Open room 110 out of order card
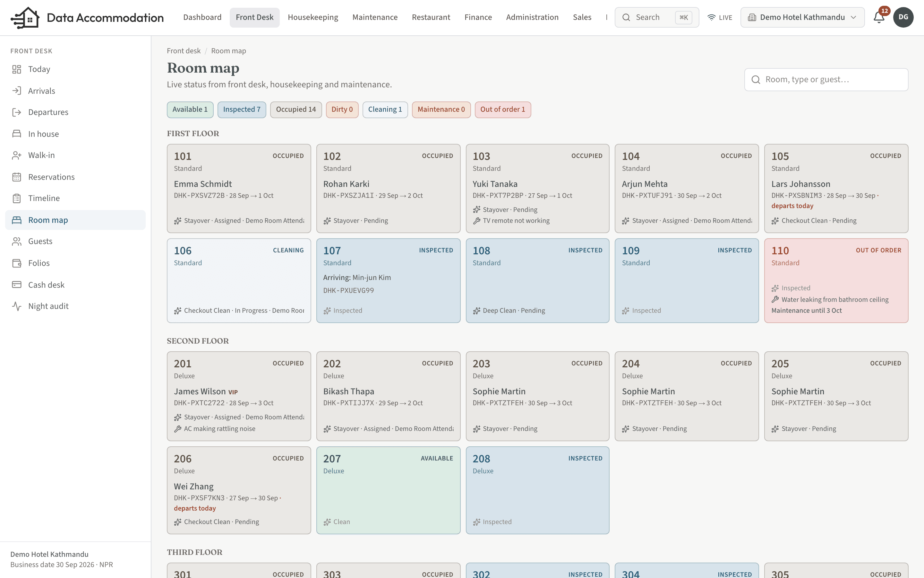This screenshot has width=924, height=578. pyautogui.click(x=836, y=281)
